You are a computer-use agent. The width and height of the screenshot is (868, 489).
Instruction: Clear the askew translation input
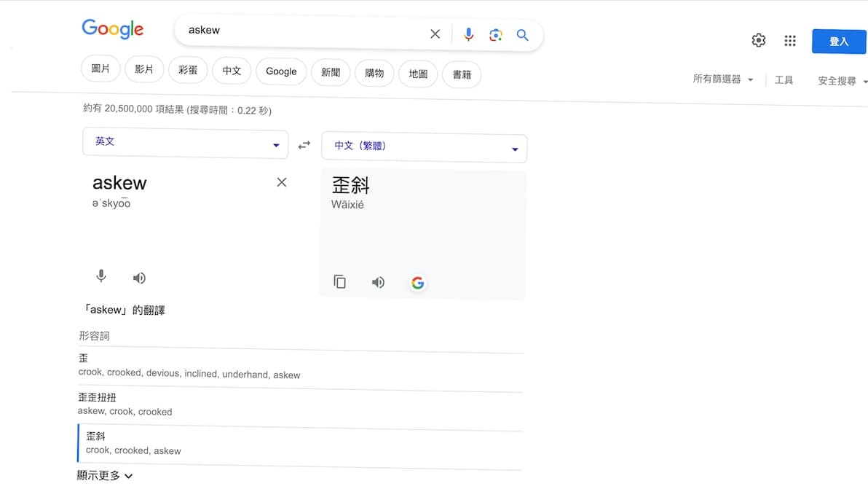pyautogui.click(x=281, y=182)
